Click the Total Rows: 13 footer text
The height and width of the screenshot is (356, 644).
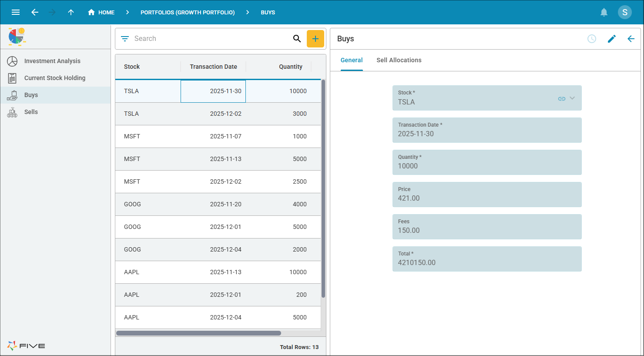pyautogui.click(x=299, y=347)
